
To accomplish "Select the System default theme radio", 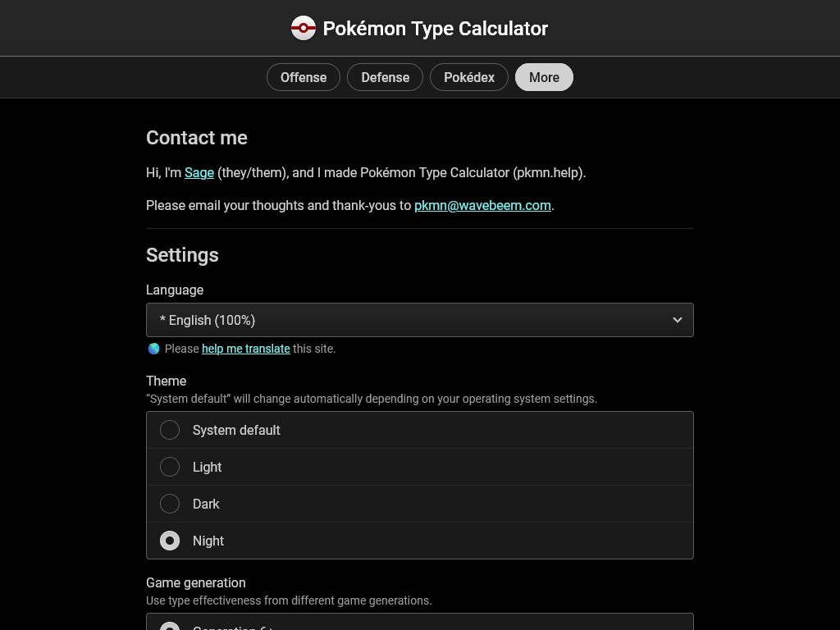I will (x=170, y=430).
